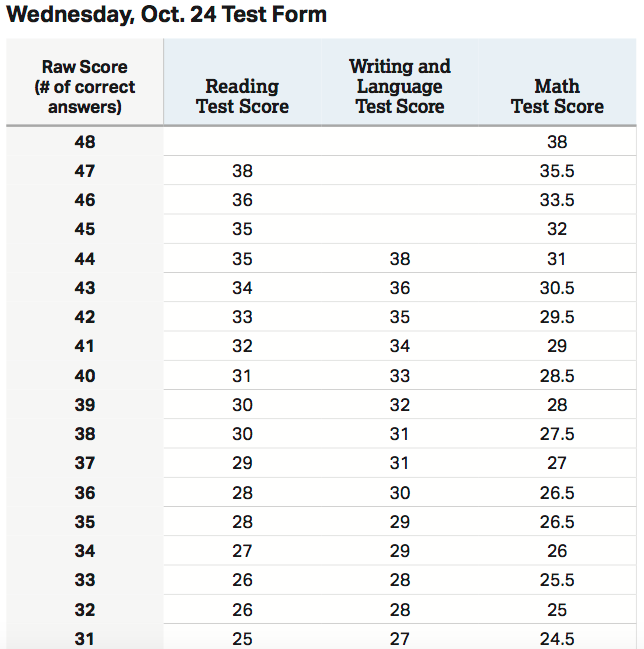644x649 pixels.
Task: Select the Math score for raw score 48
Action: pyautogui.click(x=557, y=142)
